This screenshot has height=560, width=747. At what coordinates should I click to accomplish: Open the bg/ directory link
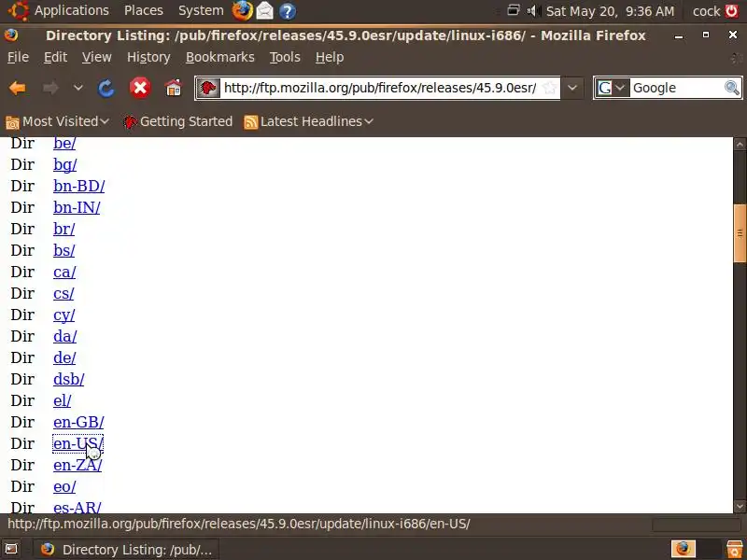[64, 165]
